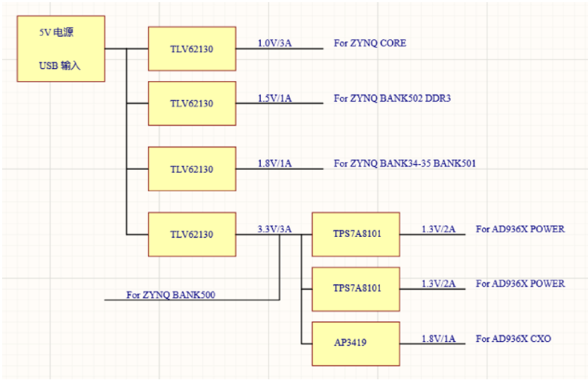
Task: Click the 1.5V/1A output label
Action: coord(274,98)
